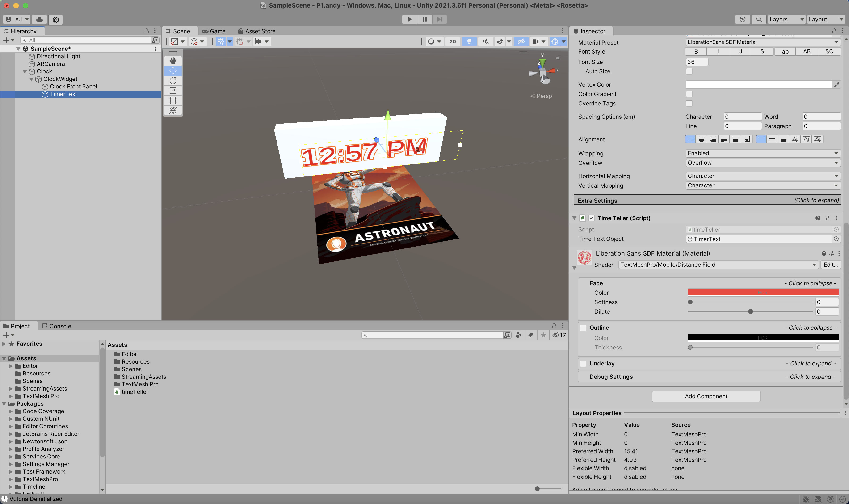Open the scene camera settings icon
The width and height of the screenshot is (849, 504).
coord(535,42)
